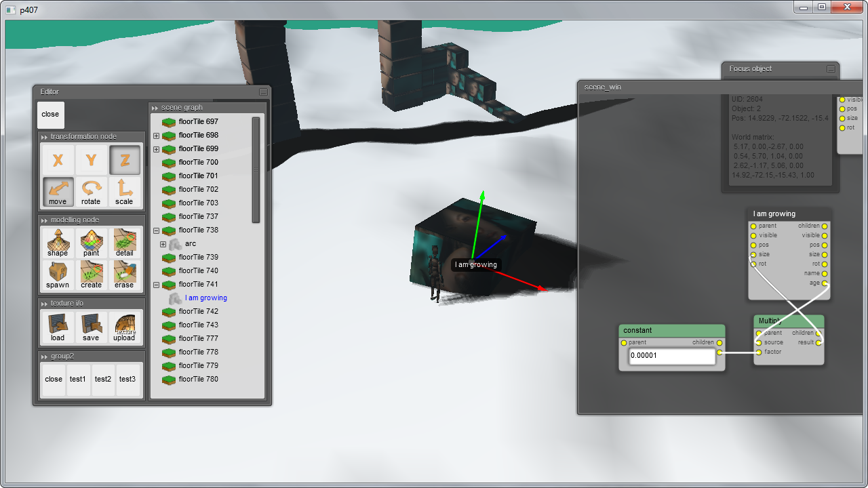The height and width of the screenshot is (488, 868).
Task: Click the constant value input field
Action: (671, 355)
